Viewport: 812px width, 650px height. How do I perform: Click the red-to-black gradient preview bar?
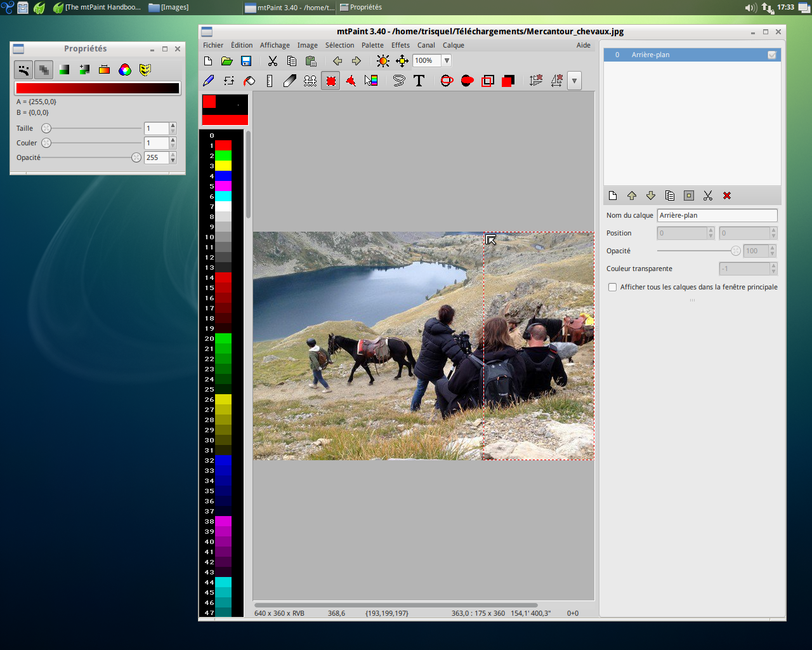[x=98, y=88]
